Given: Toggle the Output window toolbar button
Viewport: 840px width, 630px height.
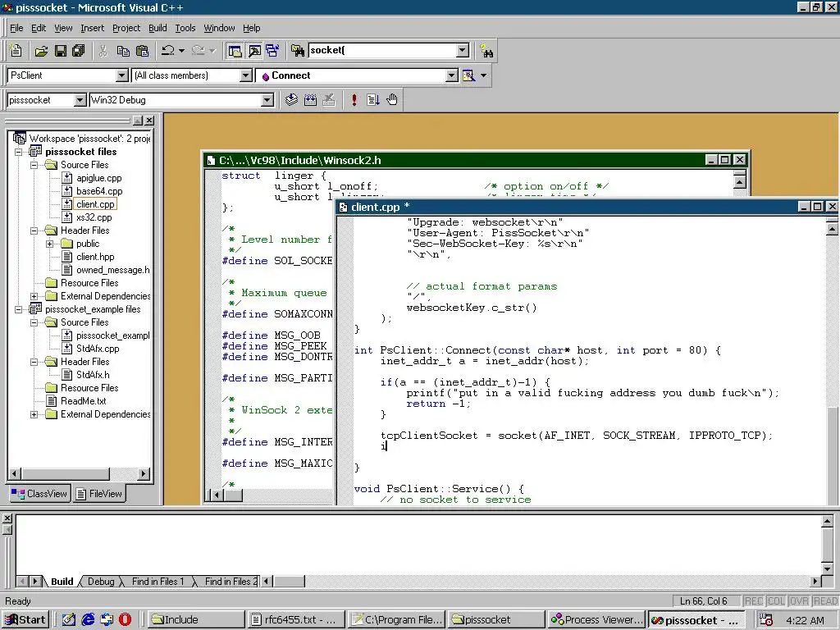Looking at the screenshot, I should point(254,51).
